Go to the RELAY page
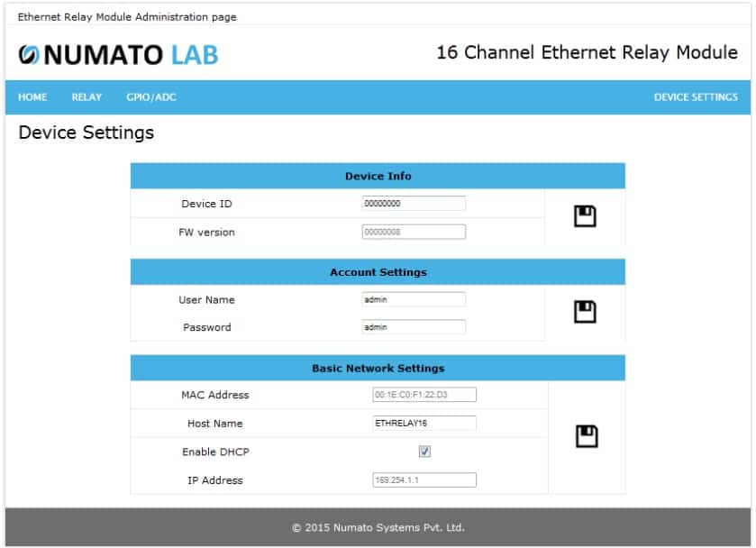The image size is (756, 548). pos(87,97)
